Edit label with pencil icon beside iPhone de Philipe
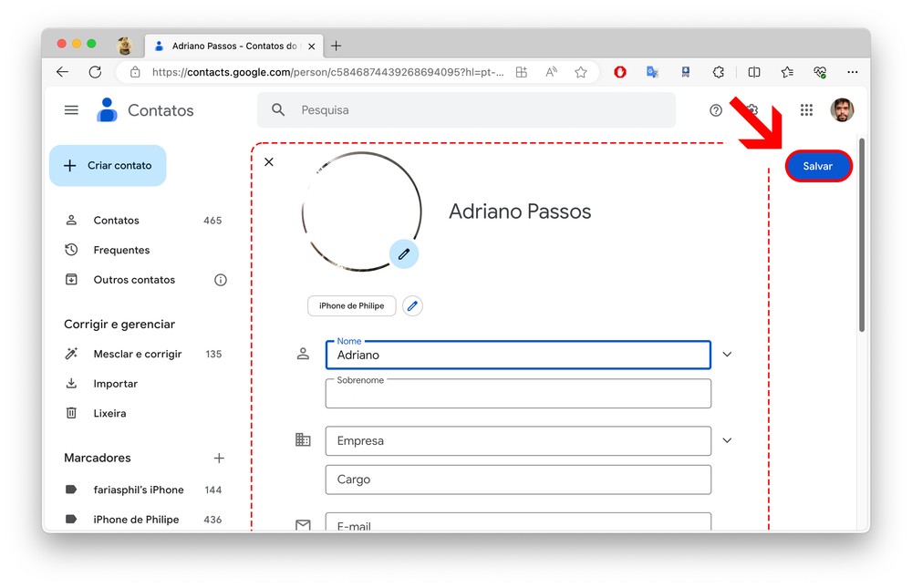 pyautogui.click(x=412, y=306)
